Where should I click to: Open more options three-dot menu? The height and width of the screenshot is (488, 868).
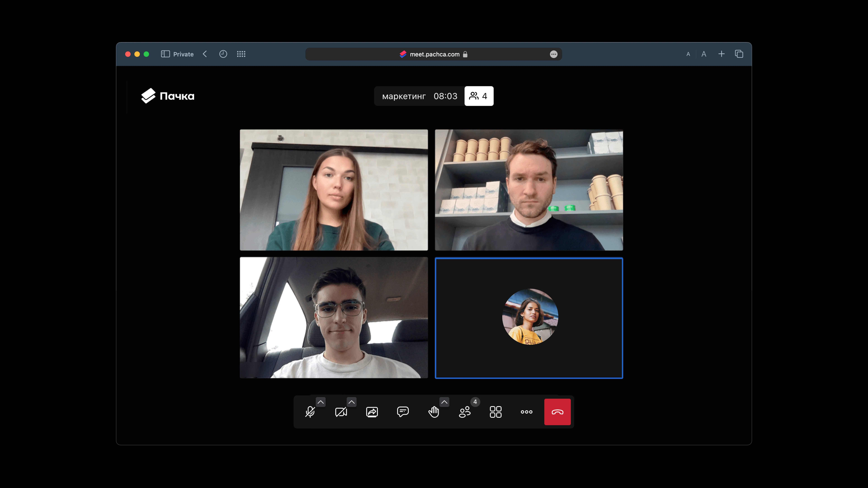(x=526, y=412)
